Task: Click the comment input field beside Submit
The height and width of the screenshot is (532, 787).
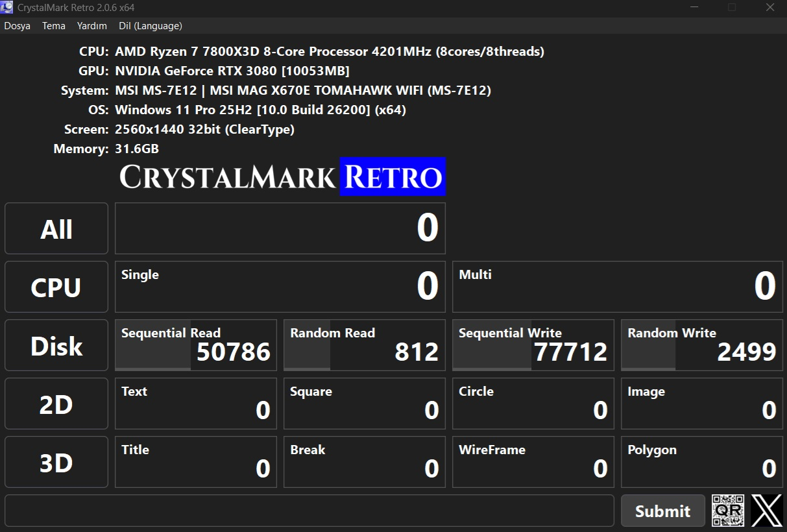Action: (309, 511)
